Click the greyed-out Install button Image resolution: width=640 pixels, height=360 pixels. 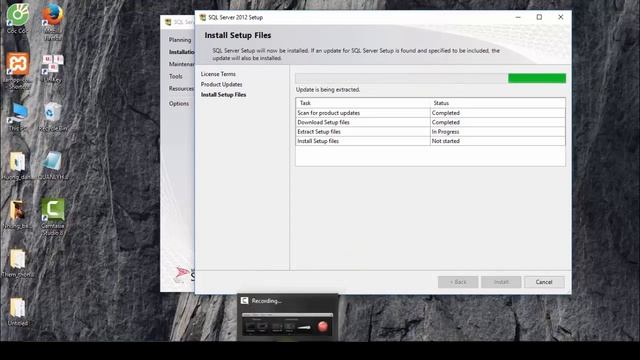501,282
